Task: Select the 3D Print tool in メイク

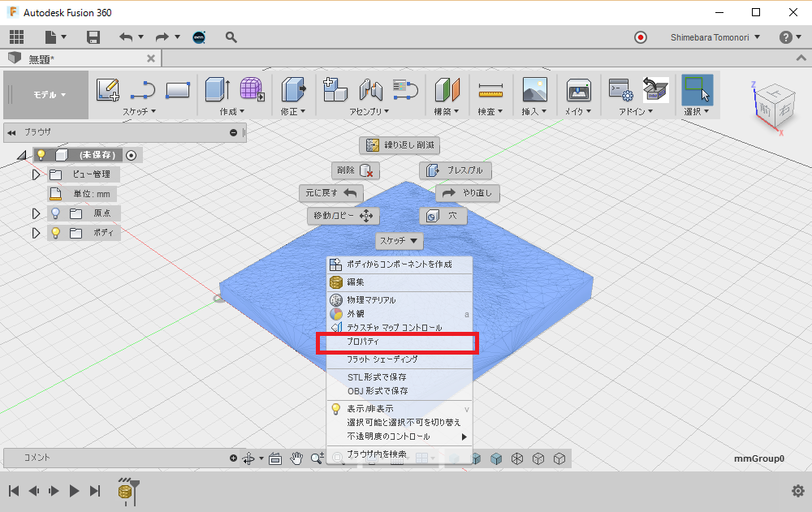Action: [578, 90]
